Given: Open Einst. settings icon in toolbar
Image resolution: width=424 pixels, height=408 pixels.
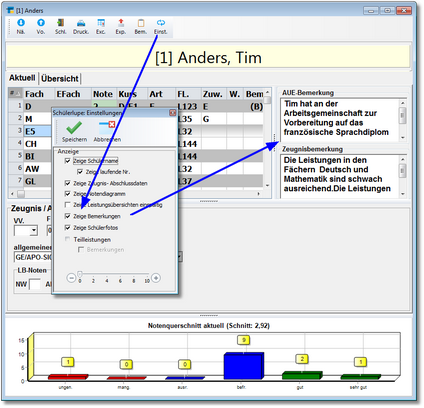Looking at the screenshot, I should coord(161,26).
